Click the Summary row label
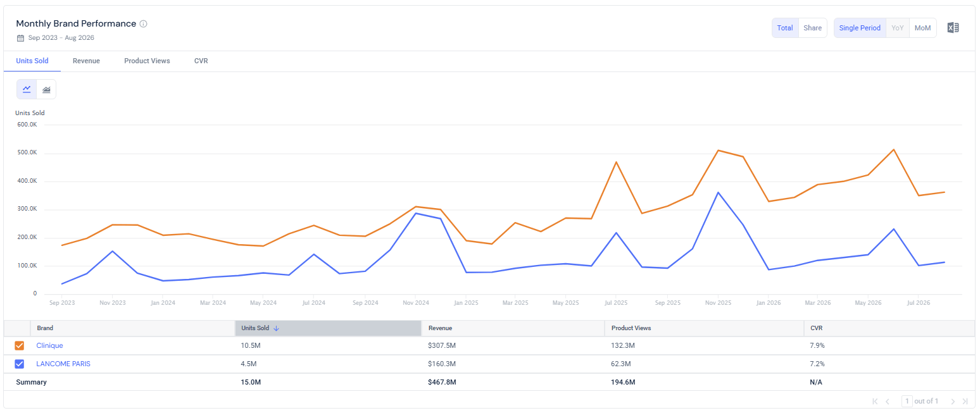This screenshot has height=413, width=980. click(x=31, y=382)
